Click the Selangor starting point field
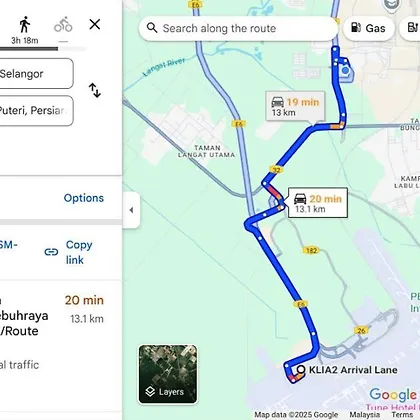Screen dimensions: 420x420 36,74
